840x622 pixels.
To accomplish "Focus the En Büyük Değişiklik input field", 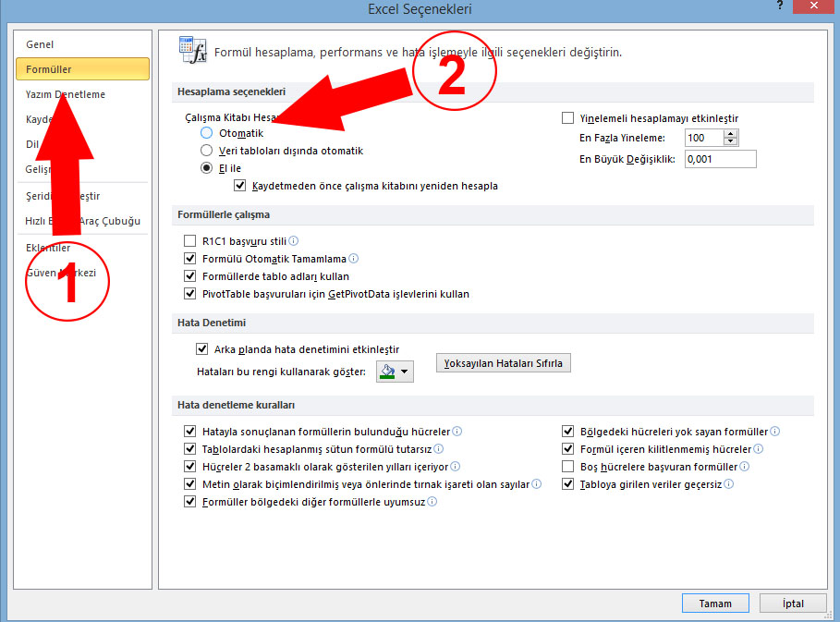I will (x=721, y=159).
